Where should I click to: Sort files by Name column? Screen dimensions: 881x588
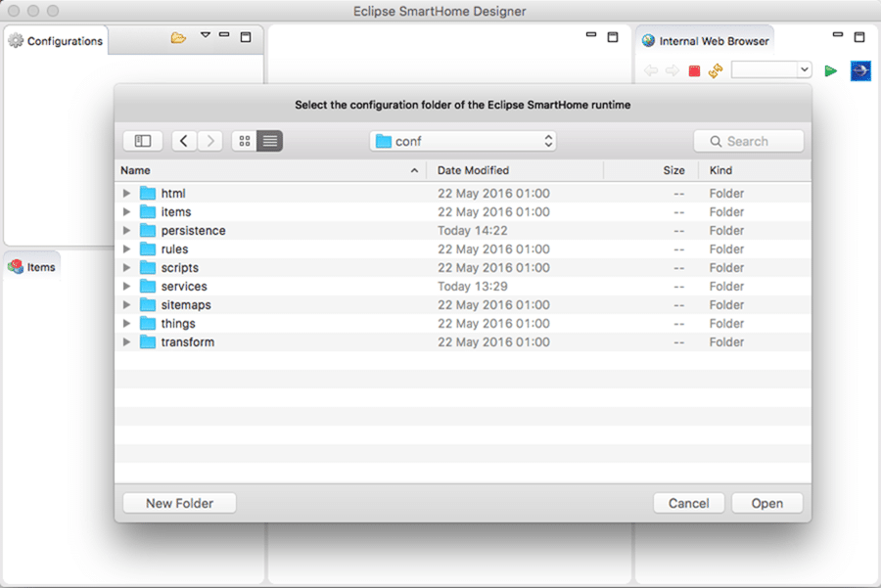pyautogui.click(x=270, y=170)
